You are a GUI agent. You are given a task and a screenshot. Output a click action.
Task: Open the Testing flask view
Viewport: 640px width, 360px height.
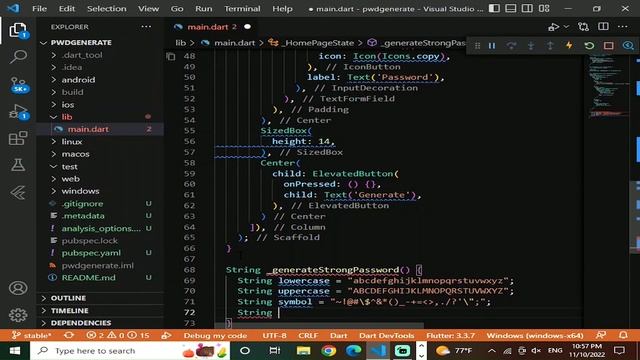[18, 165]
